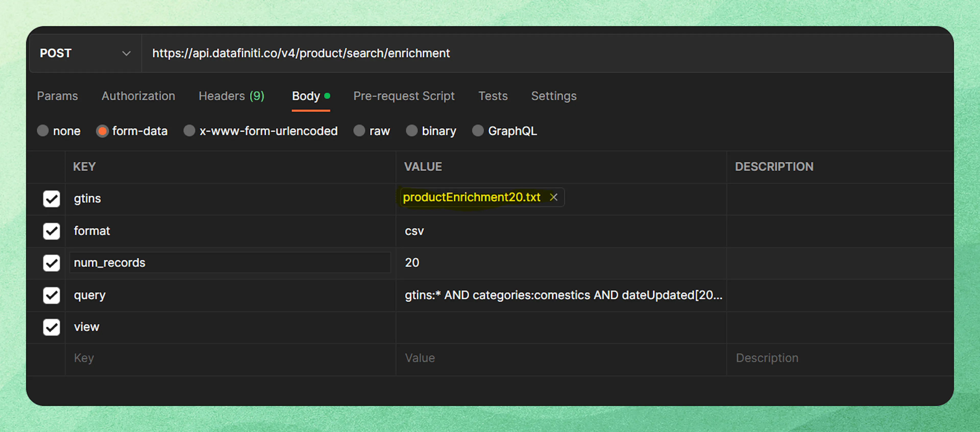
Task: Switch body to GraphQL mode
Action: click(478, 131)
